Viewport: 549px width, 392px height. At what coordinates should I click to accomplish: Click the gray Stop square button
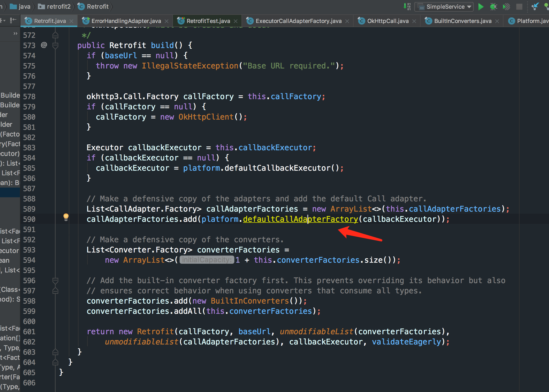point(519,7)
